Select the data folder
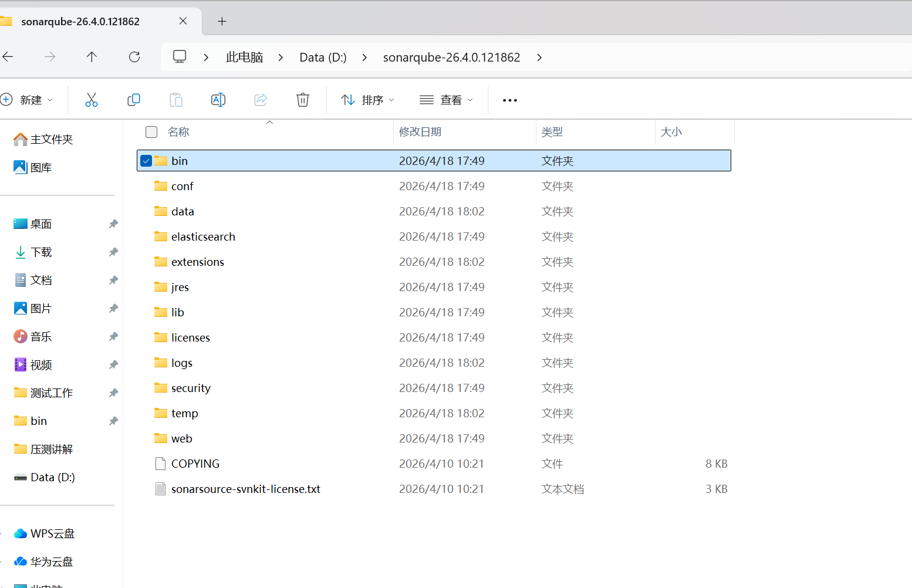Screen dimensions: 912x588 [x=434, y=211]
